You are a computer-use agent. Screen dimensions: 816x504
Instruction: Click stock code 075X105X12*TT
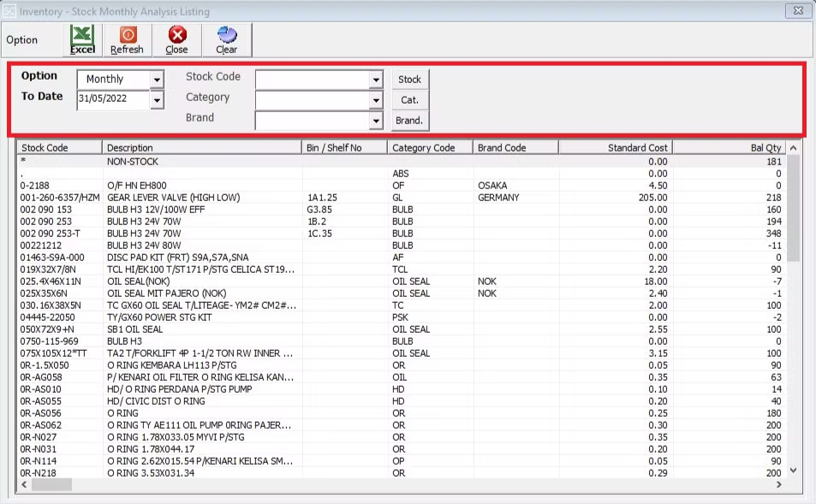pos(54,353)
